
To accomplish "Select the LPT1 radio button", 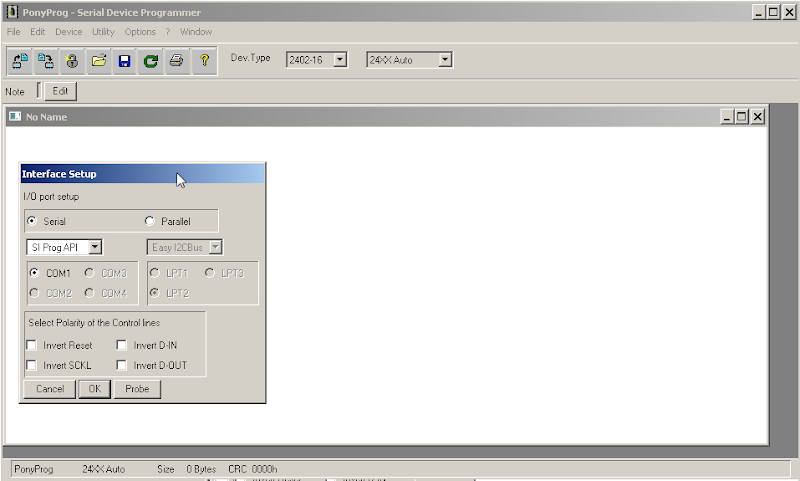I will [x=155, y=273].
